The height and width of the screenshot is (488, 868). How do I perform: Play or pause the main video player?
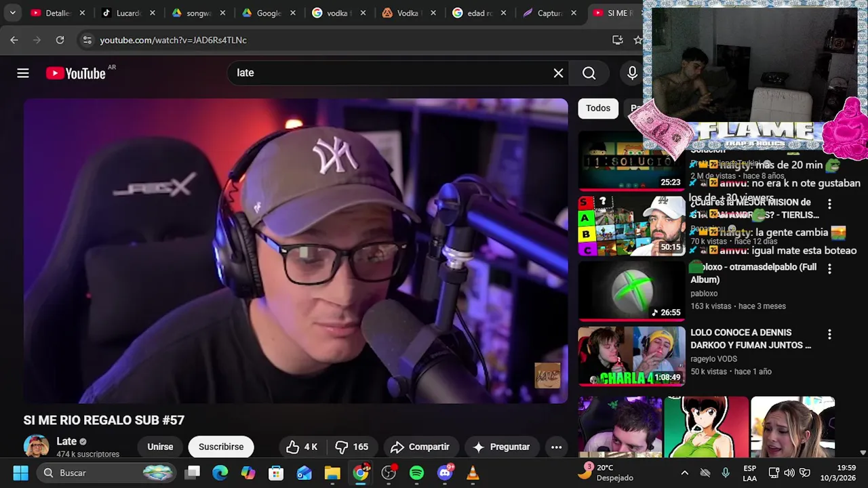[x=296, y=251]
